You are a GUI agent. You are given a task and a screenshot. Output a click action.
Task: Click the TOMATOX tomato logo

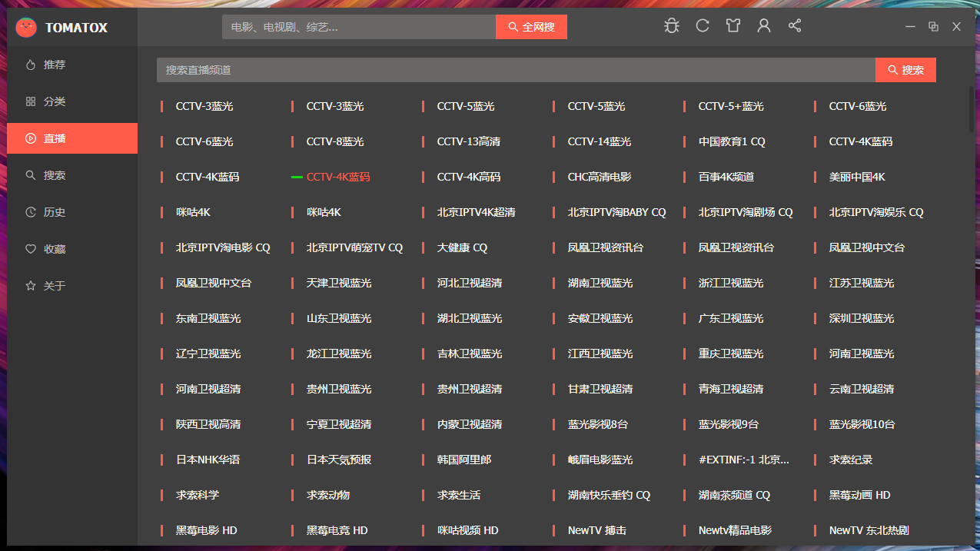[x=26, y=28]
